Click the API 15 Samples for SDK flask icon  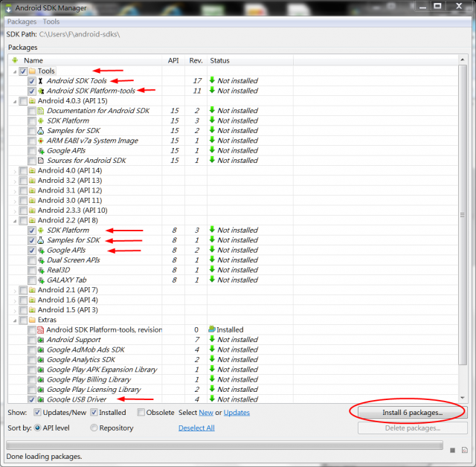[x=41, y=131]
